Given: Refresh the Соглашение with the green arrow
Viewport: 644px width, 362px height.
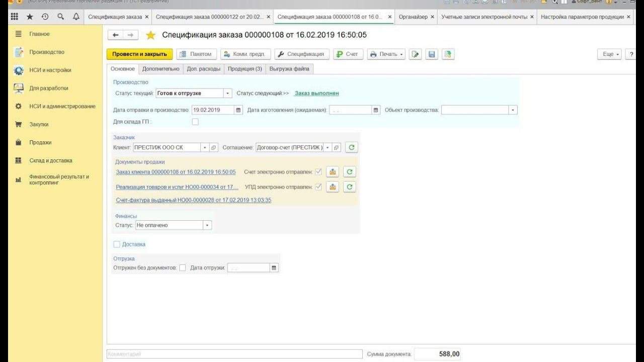Looking at the screenshot, I should [352, 147].
